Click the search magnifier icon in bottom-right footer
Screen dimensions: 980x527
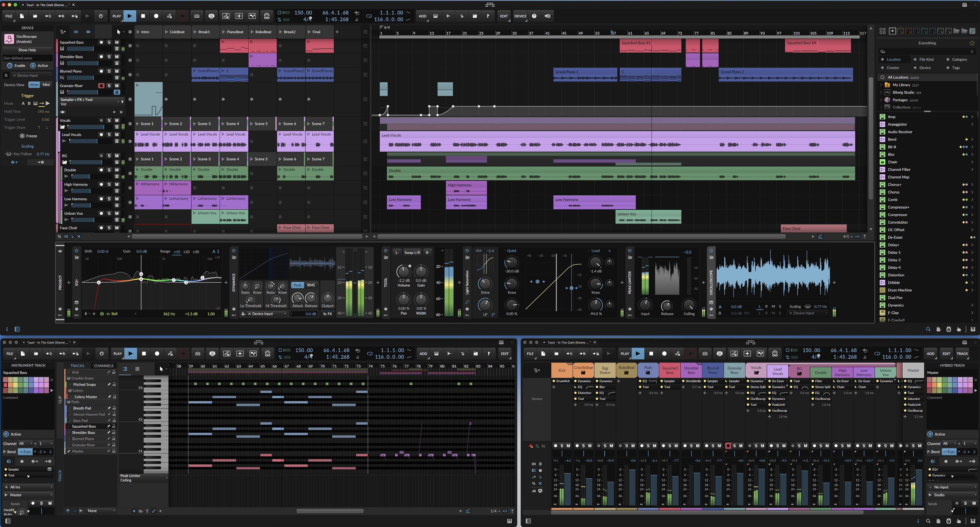928,521
